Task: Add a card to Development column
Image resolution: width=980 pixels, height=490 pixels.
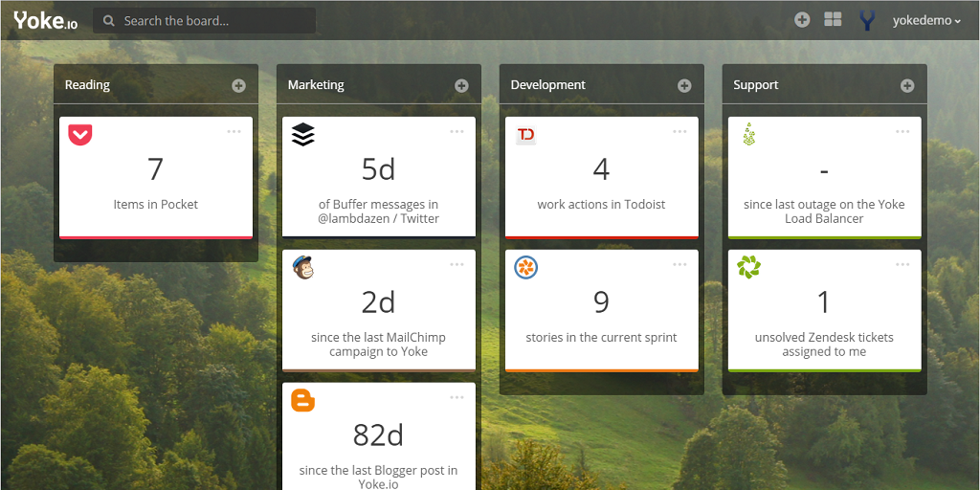Action: (x=684, y=85)
